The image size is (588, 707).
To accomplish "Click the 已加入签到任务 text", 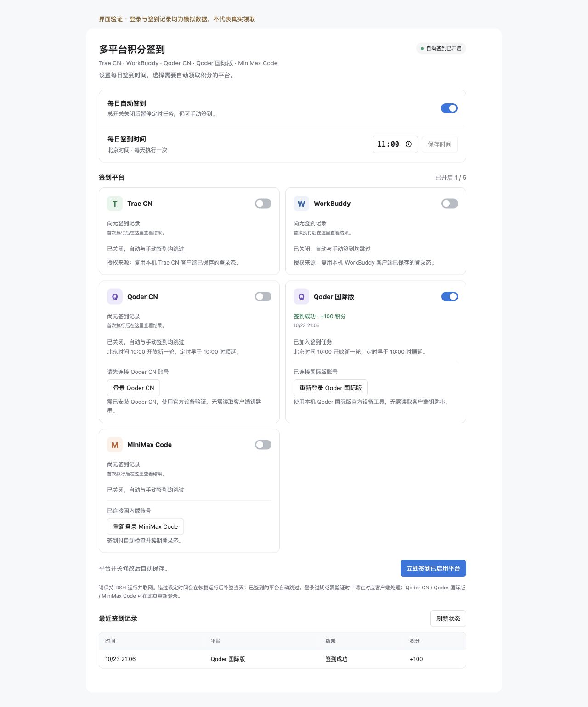I will [313, 342].
